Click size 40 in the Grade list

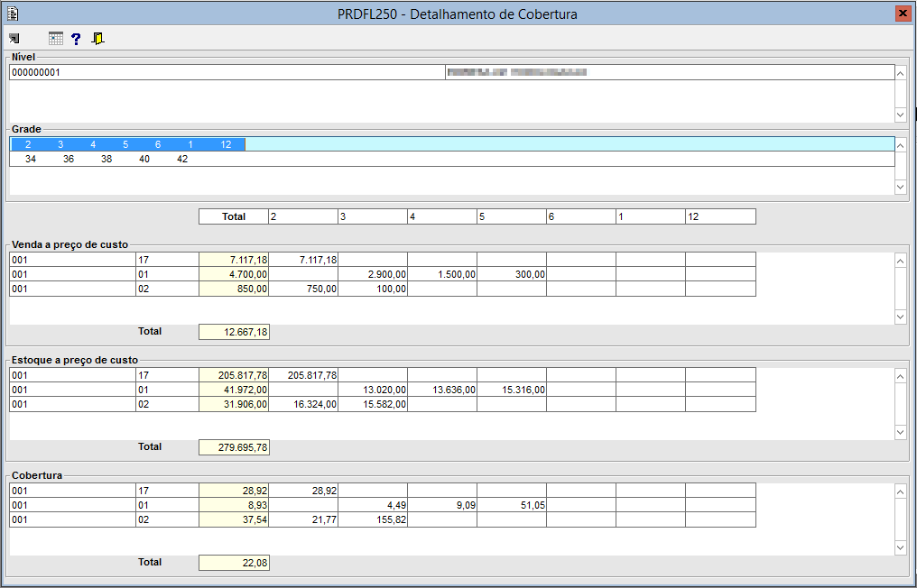click(x=144, y=159)
